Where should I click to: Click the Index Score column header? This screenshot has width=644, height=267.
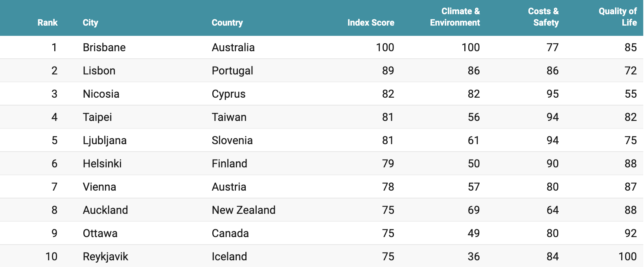tap(371, 22)
